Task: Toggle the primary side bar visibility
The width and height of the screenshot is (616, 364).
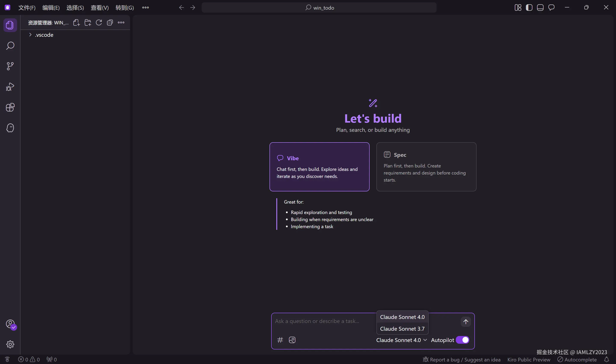Action: pos(529,8)
